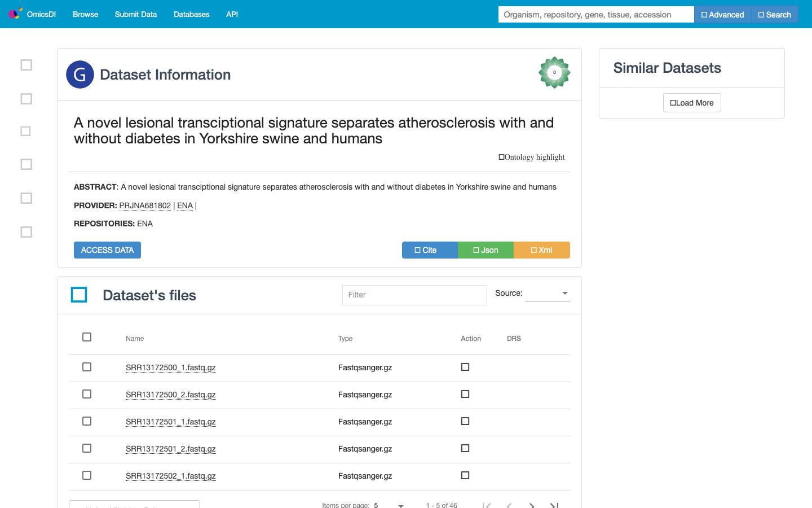This screenshot has width=812, height=508.
Task: Click the Name column header
Action: pyautogui.click(x=135, y=339)
